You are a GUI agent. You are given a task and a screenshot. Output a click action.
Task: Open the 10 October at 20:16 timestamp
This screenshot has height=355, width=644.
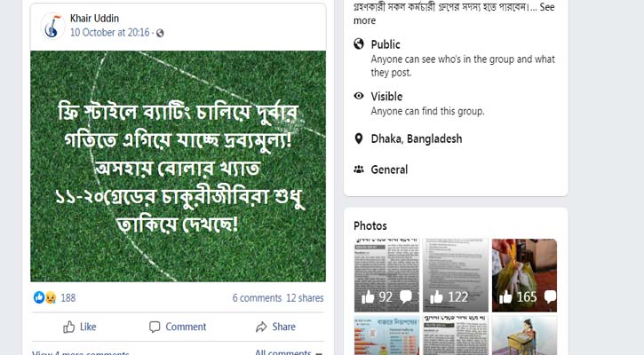pos(109,33)
